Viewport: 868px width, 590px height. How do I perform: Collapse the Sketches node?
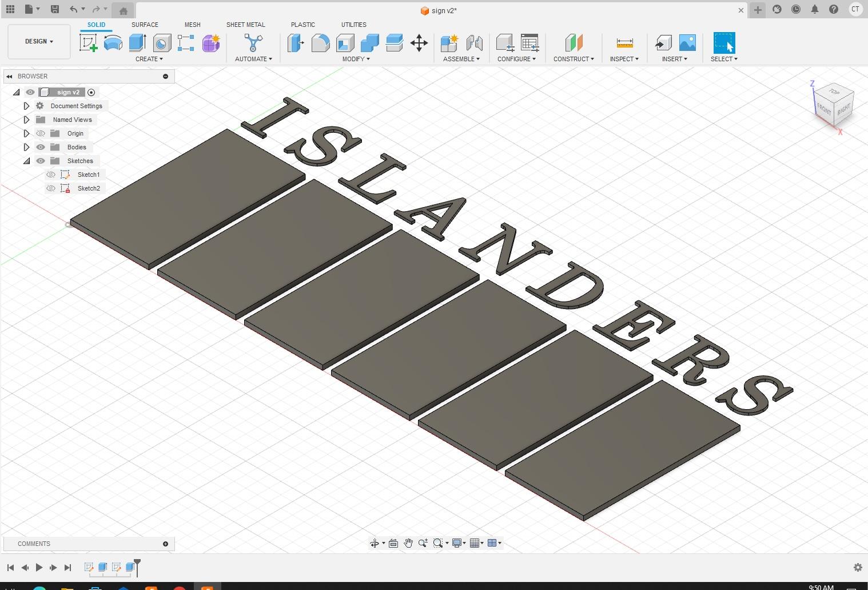[26, 161]
